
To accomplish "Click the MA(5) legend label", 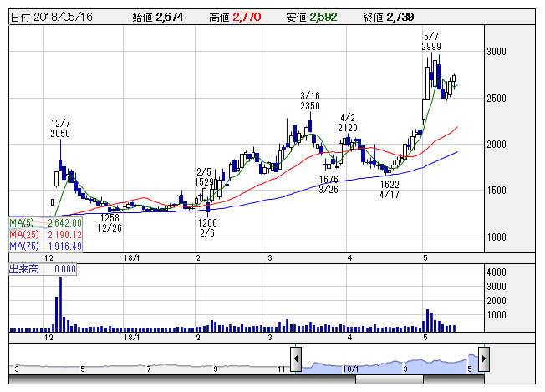I will pyautogui.click(x=22, y=223).
